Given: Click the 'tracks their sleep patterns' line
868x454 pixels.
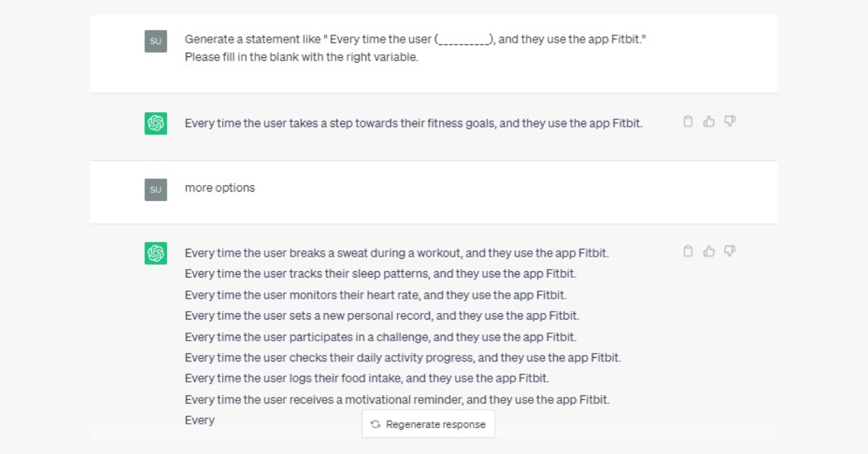Looking at the screenshot, I should [380, 274].
